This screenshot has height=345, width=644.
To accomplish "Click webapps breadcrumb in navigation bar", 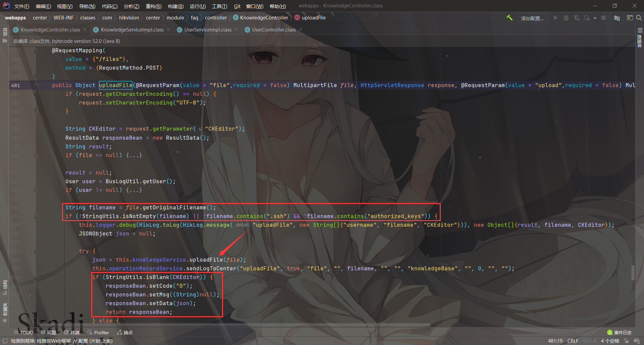I will pos(15,18).
